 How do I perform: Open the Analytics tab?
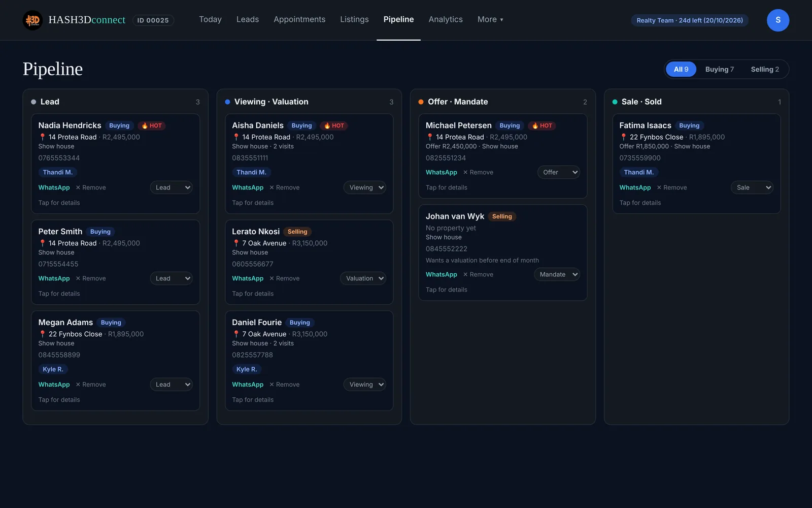(x=446, y=19)
